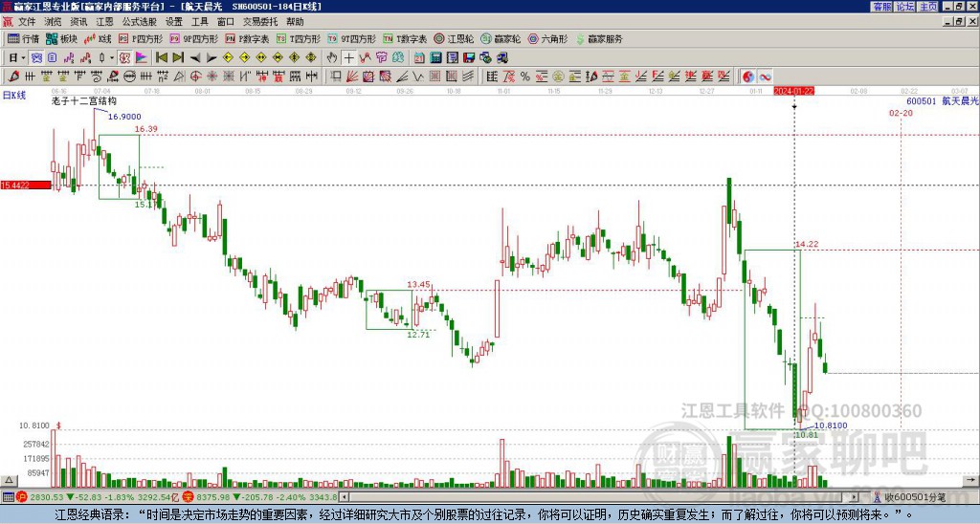This screenshot has width=980, height=524.
Task: Open the 资讯 menu
Action: tap(78, 22)
